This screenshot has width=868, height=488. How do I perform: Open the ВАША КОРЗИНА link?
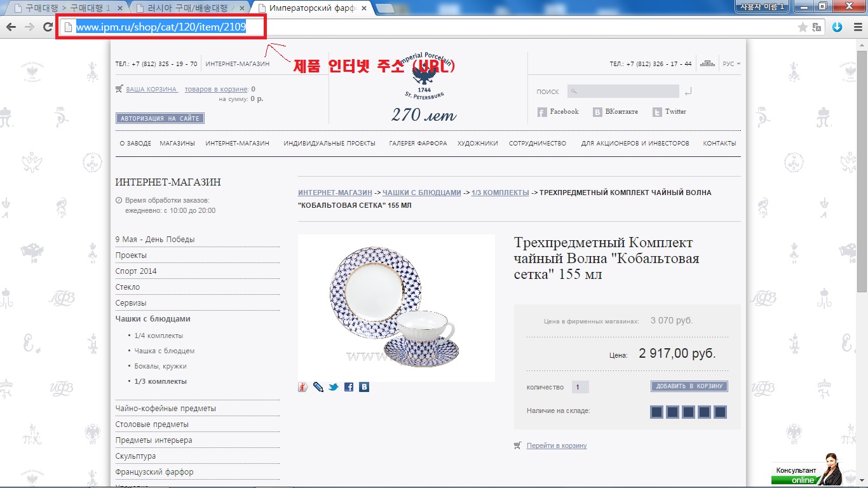(x=151, y=89)
